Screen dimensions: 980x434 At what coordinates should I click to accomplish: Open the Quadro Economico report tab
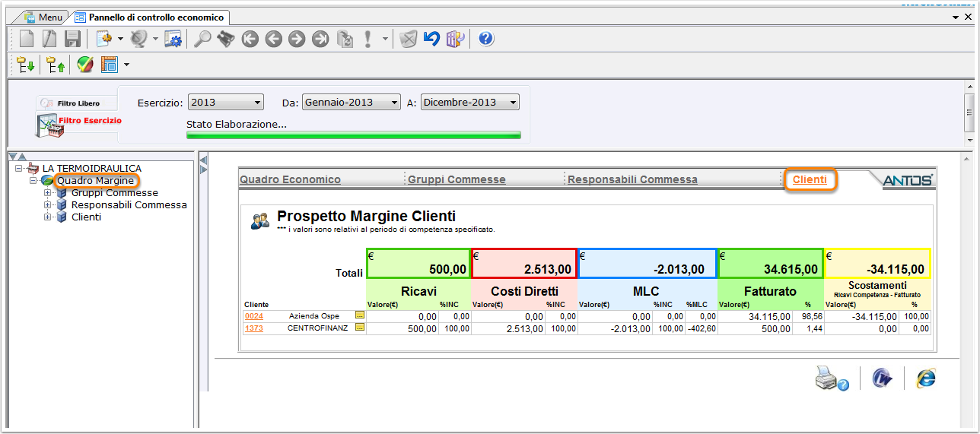tap(290, 179)
